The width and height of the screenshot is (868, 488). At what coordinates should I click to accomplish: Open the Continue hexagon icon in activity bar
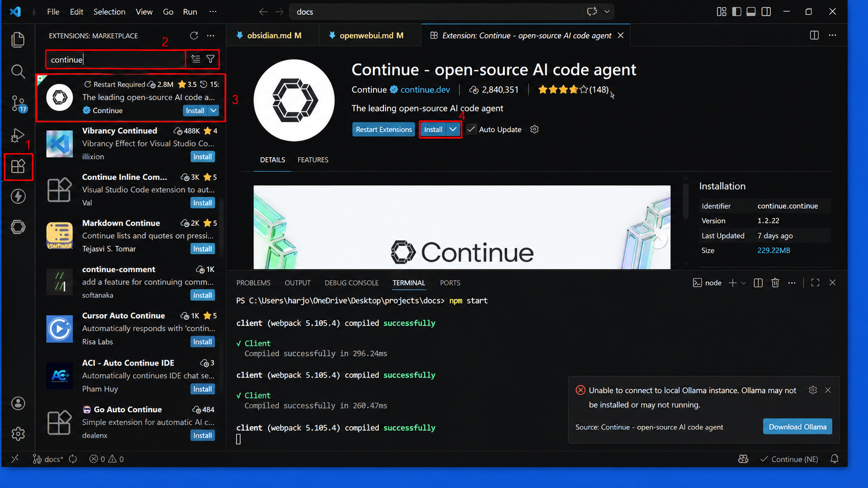(18, 227)
